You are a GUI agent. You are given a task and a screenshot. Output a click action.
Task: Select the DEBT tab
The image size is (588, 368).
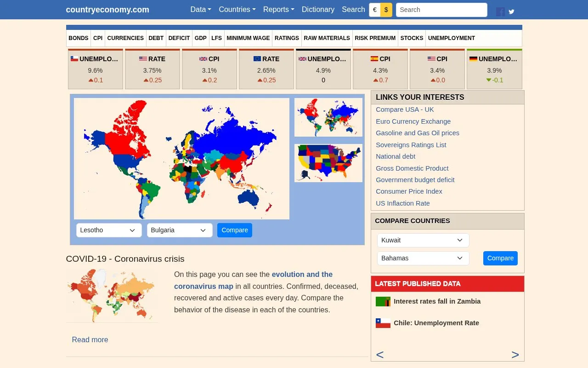(156, 38)
